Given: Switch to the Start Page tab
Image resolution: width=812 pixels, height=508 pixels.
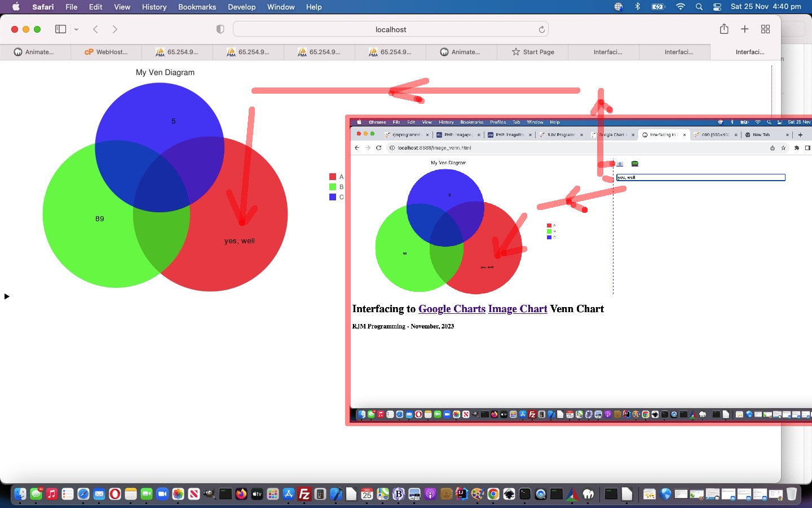Looking at the screenshot, I should [533, 52].
